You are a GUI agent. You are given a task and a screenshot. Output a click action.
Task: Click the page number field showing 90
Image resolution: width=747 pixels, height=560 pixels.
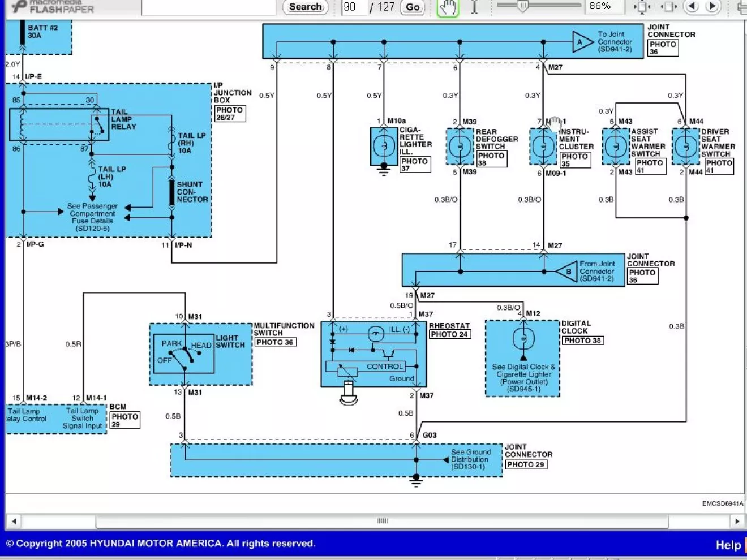click(353, 7)
